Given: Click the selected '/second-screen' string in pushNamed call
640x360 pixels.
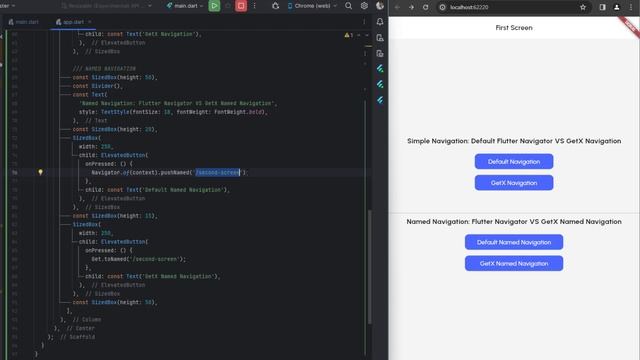Looking at the screenshot, I should (x=218, y=172).
